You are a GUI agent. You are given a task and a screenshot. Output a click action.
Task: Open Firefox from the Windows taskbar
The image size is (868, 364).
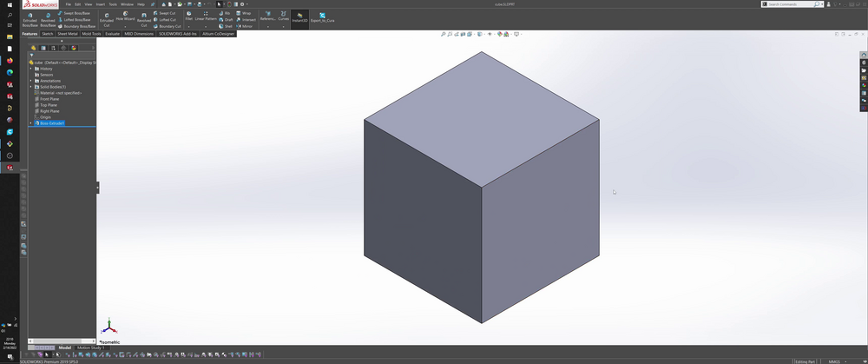pos(10,61)
